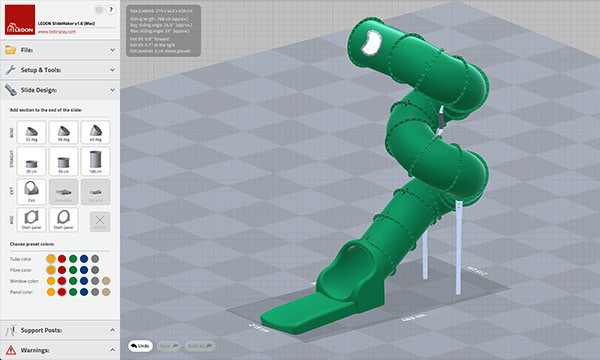Open the Support Posts panel
This screenshot has width=600, height=360.
[x=60, y=330]
